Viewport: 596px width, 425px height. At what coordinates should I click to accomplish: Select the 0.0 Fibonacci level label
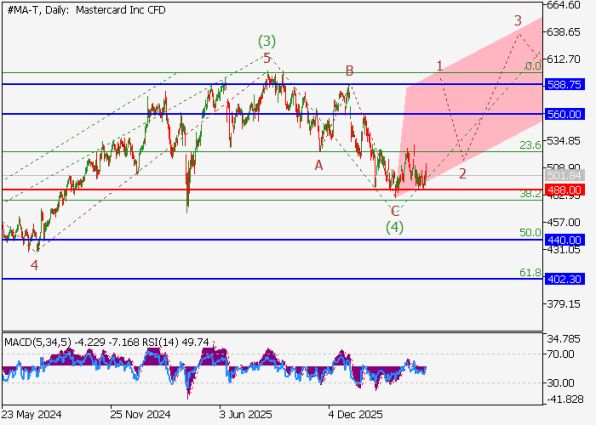(x=533, y=66)
